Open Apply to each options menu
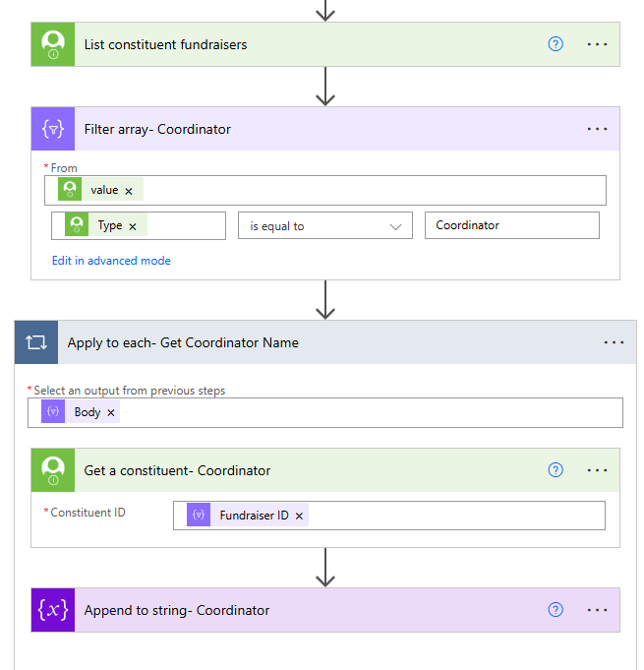 pyautogui.click(x=614, y=342)
